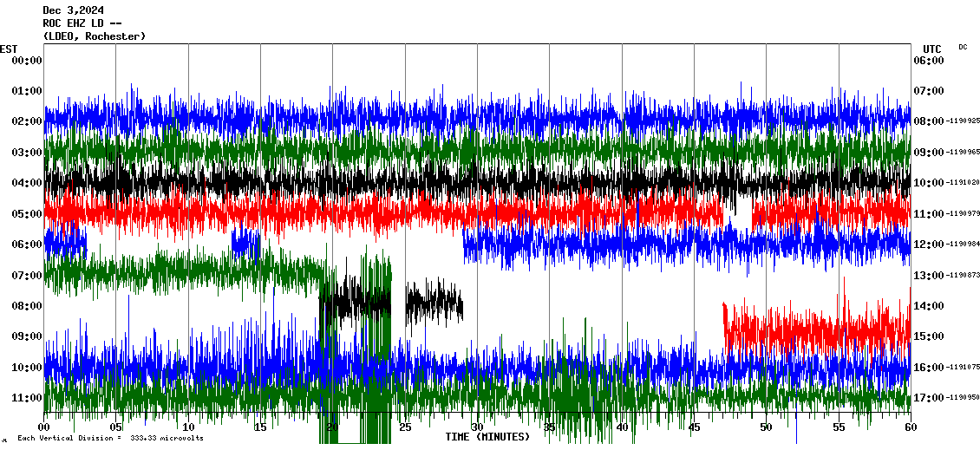The width and height of the screenshot is (980, 450).
Task: Click the EST timezone header
Action: click(9, 49)
